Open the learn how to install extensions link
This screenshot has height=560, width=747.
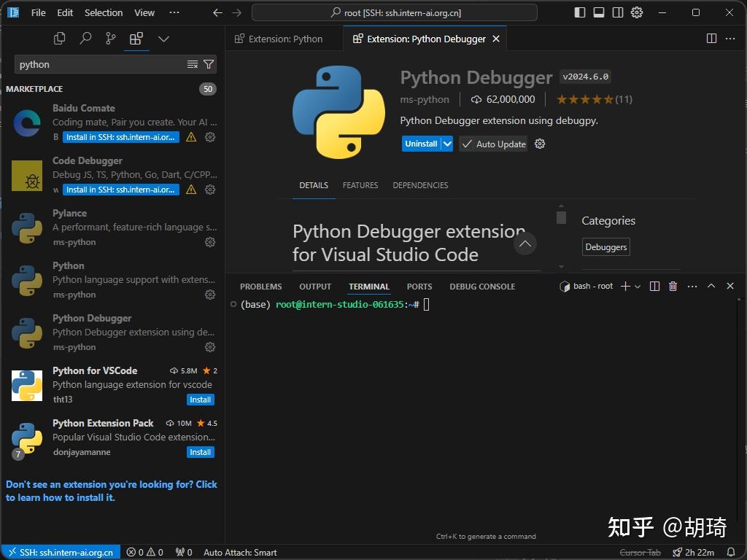tap(111, 491)
